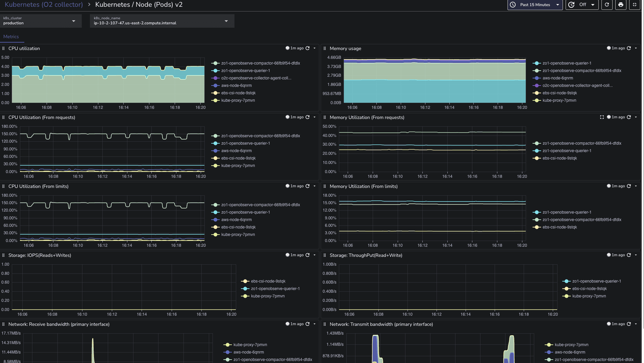Viewport: 644px width, 363px height.
Task: Open the k8s_cluster production dropdown
Action: click(x=41, y=21)
